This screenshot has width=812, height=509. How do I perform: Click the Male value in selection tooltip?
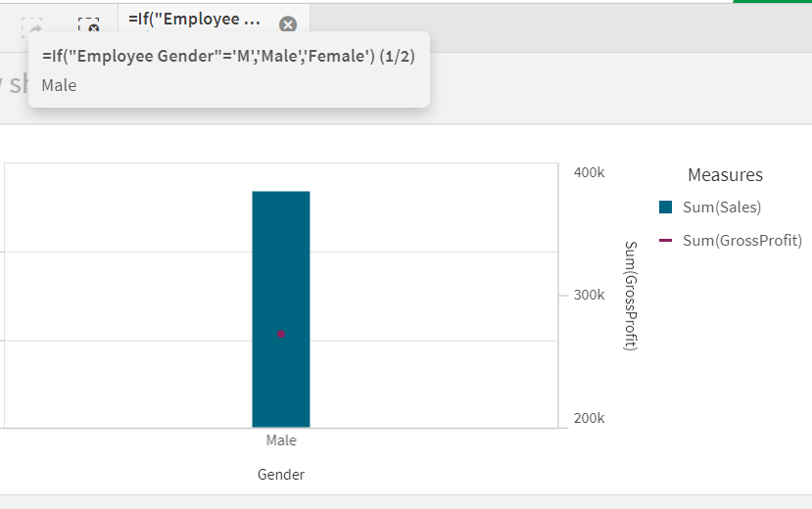[x=59, y=85]
